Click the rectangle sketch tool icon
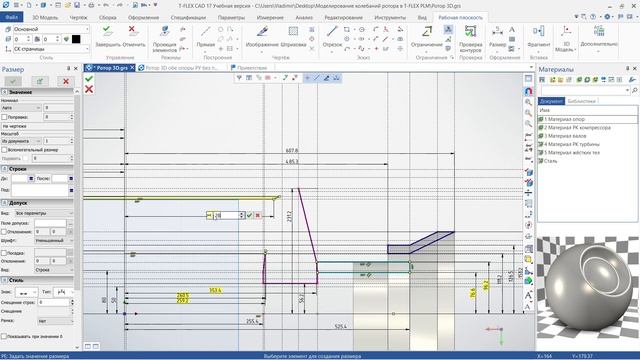Screen dimensions: 640x360 347,29
